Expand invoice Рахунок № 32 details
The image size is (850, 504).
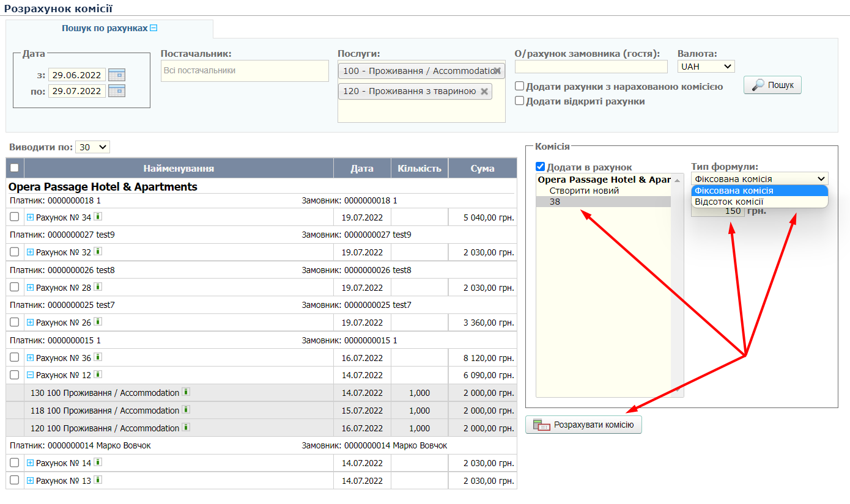click(x=30, y=252)
